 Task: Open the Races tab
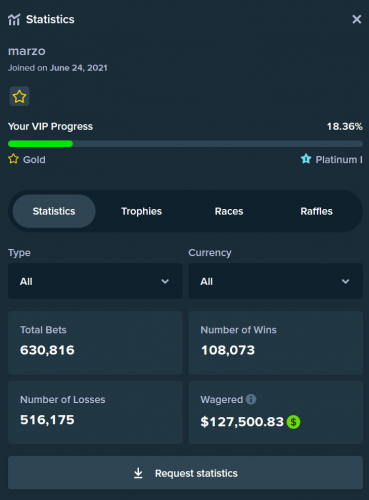coord(229,211)
